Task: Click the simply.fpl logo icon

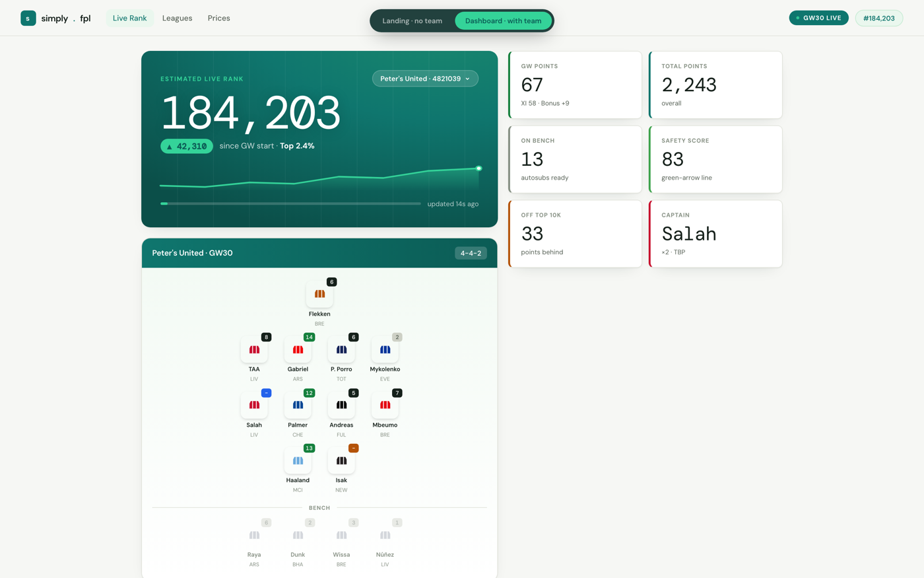Action: pyautogui.click(x=28, y=18)
